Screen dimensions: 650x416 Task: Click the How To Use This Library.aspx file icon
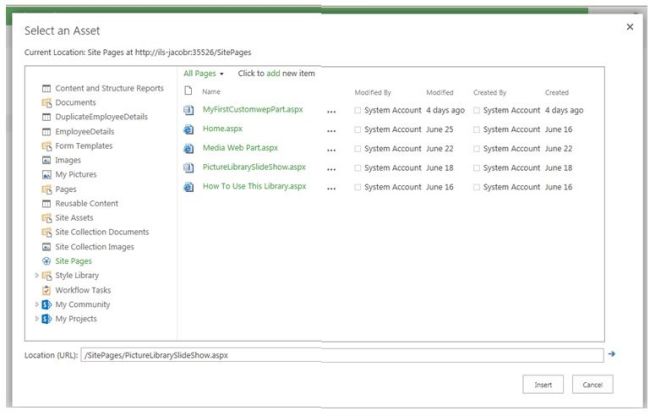(x=189, y=187)
